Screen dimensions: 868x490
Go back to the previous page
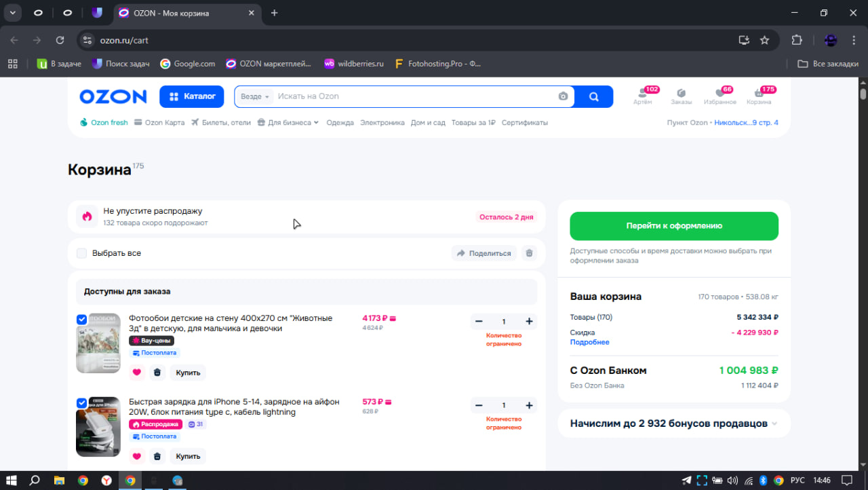tap(14, 40)
